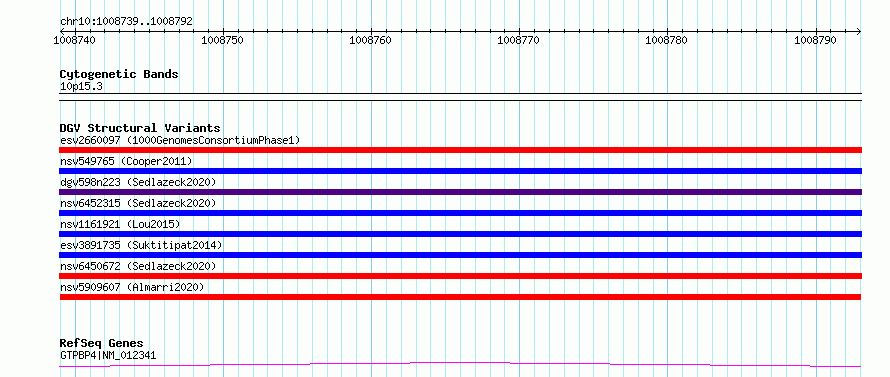890x377 pixels.
Task: Click the chr10:1008739..1008792 region label
Action: (x=127, y=21)
